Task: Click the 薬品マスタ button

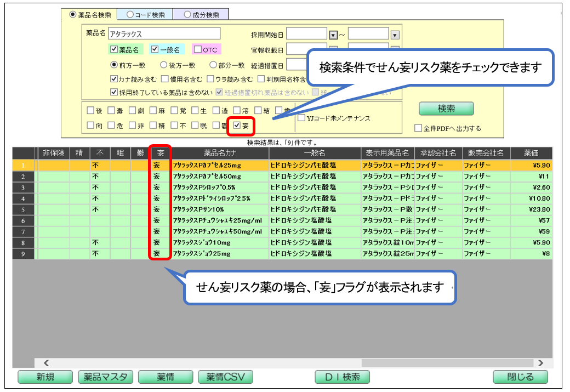Action: (x=105, y=377)
